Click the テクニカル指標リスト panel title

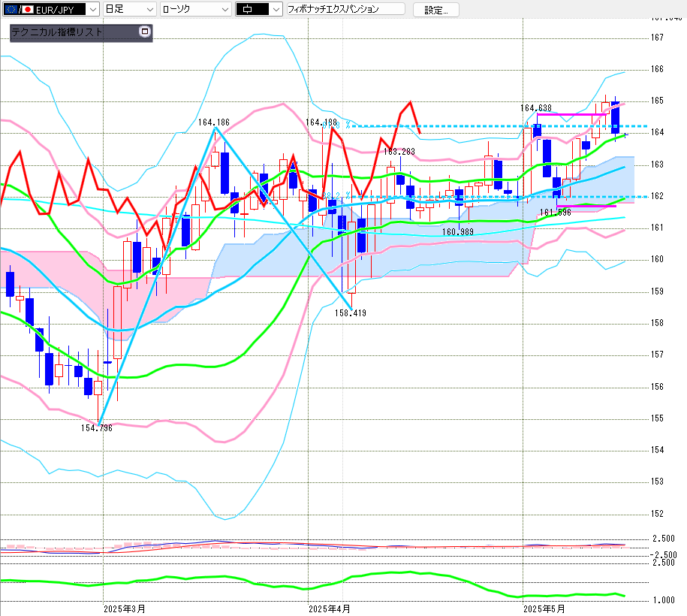(x=56, y=32)
